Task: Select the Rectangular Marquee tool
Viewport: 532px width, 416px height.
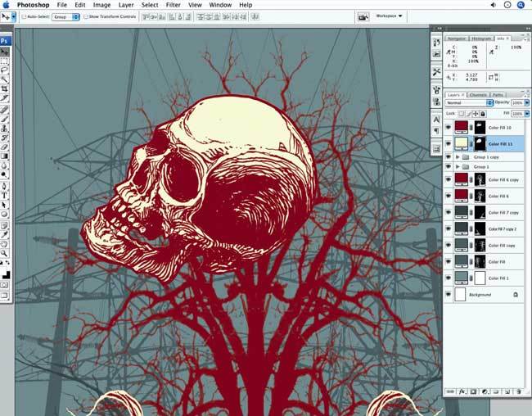Action: [x=5, y=61]
